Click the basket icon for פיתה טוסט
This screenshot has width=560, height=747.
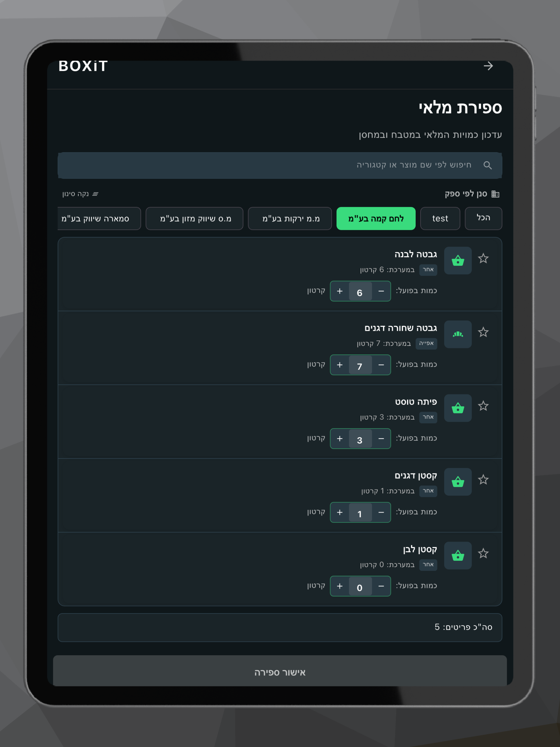pos(458,408)
